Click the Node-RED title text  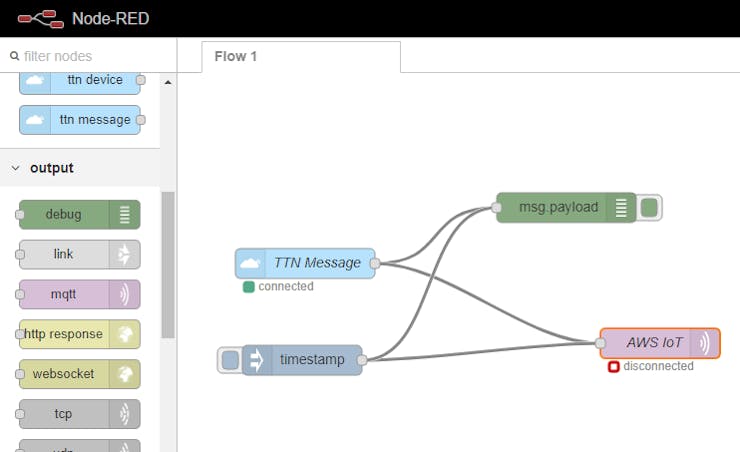(x=110, y=19)
